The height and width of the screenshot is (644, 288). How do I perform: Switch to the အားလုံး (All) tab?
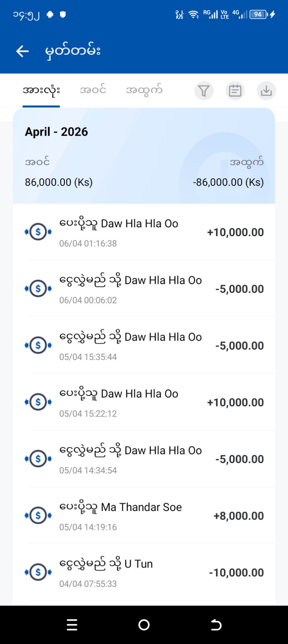point(41,91)
